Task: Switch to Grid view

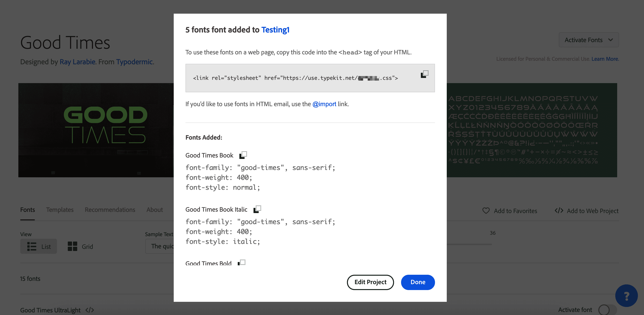Action: 80,246
